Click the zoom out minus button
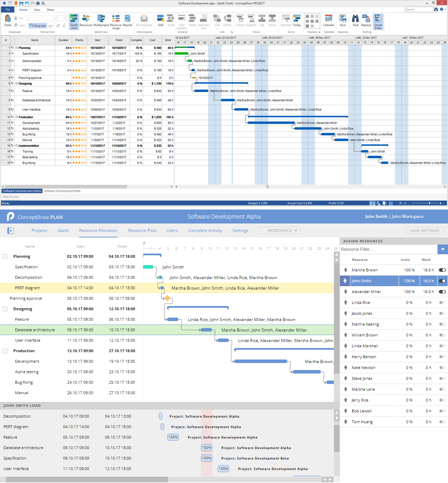Screen dimensions: 448x483 tap(413, 203)
